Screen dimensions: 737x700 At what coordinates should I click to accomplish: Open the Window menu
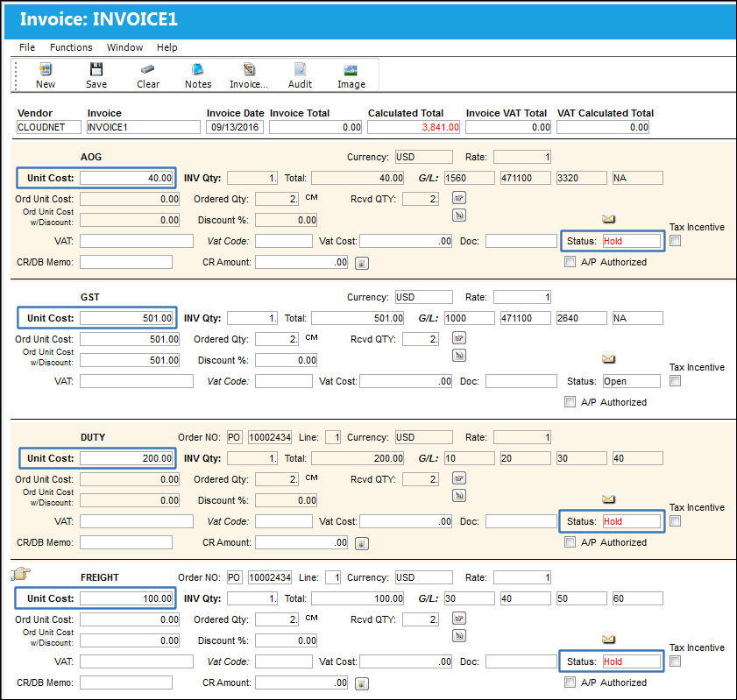click(124, 47)
